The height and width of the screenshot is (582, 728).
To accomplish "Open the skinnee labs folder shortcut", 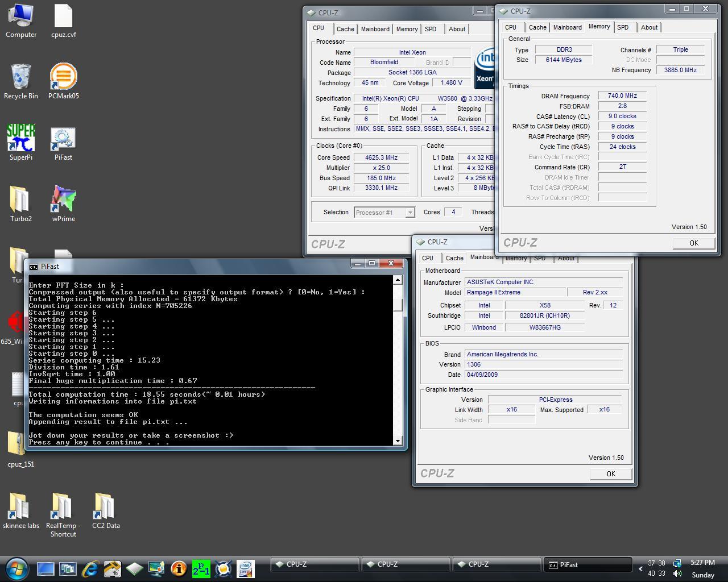I will click(21, 511).
